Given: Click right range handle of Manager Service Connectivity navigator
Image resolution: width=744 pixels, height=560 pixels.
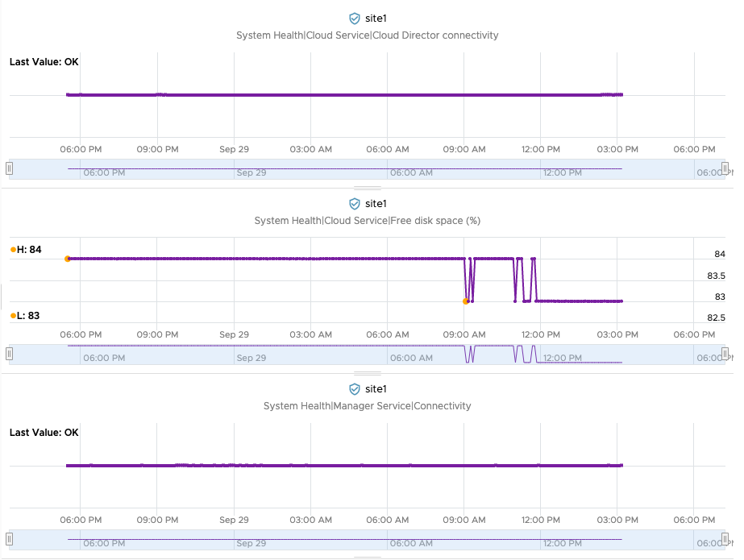Looking at the screenshot, I should pos(725,539).
